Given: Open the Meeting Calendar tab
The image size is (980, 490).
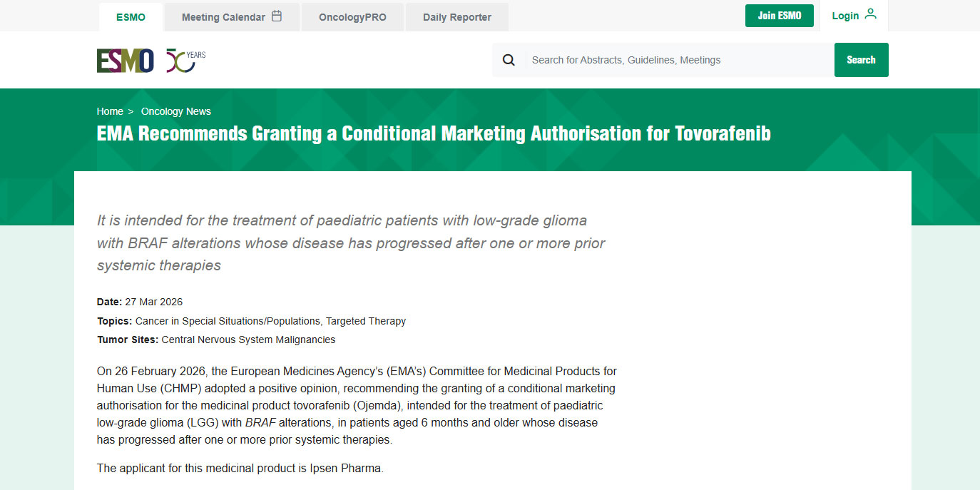Looking at the screenshot, I should tap(223, 17).
